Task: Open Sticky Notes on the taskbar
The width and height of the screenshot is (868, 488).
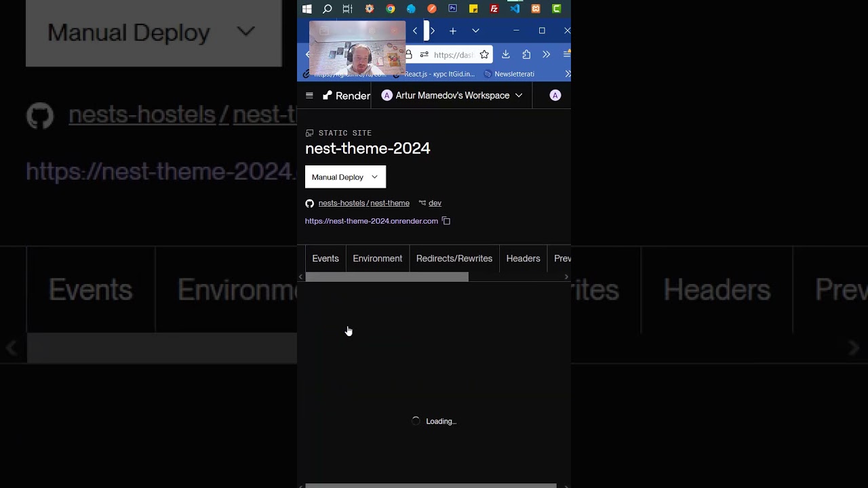Action: coord(473,9)
